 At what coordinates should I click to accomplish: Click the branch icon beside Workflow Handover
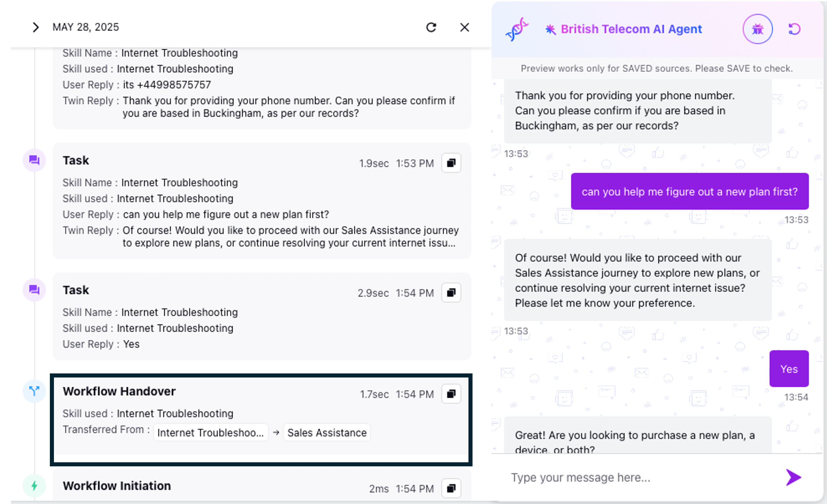(34, 391)
